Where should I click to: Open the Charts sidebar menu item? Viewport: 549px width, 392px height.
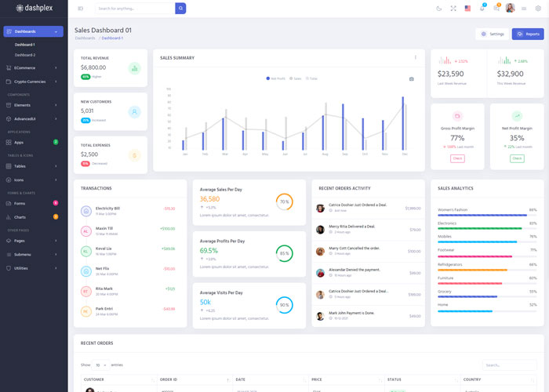coord(33,217)
